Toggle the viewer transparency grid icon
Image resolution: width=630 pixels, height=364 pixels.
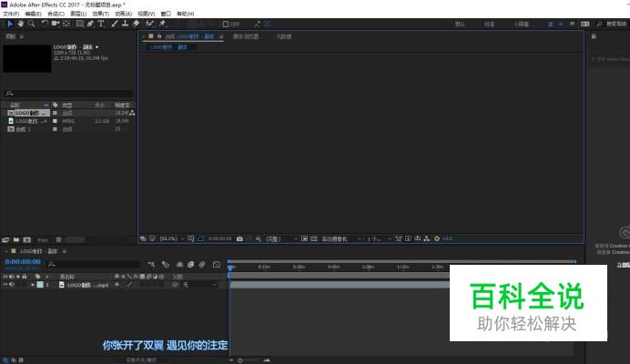click(x=314, y=238)
